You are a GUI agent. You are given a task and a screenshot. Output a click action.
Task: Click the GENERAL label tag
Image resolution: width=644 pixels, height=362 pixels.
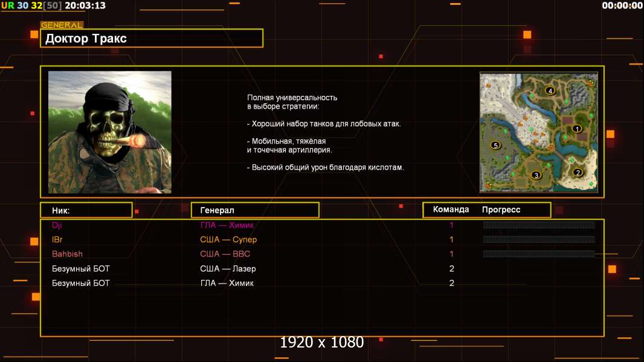click(62, 25)
